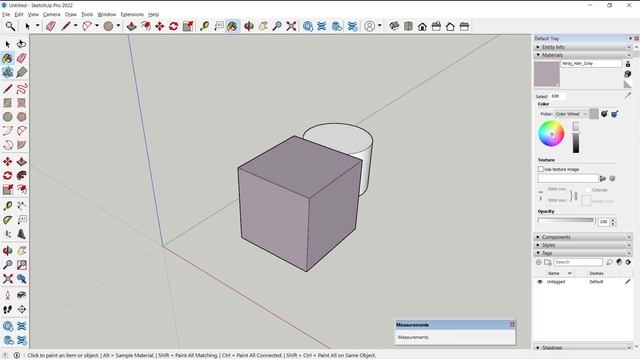The image size is (640, 360).
Task: Select the Push/Pull tool in the top toolbar
Action: 131,27
